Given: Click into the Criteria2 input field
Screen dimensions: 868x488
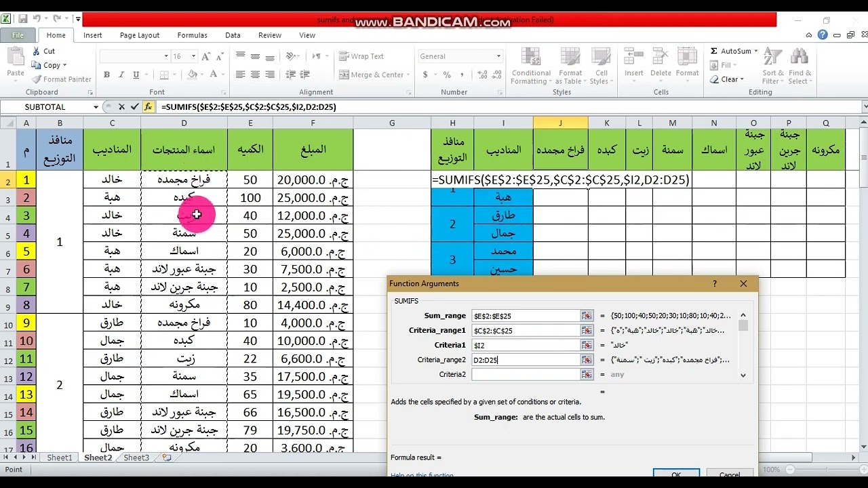Looking at the screenshot, I should click(x=526, y=374).
